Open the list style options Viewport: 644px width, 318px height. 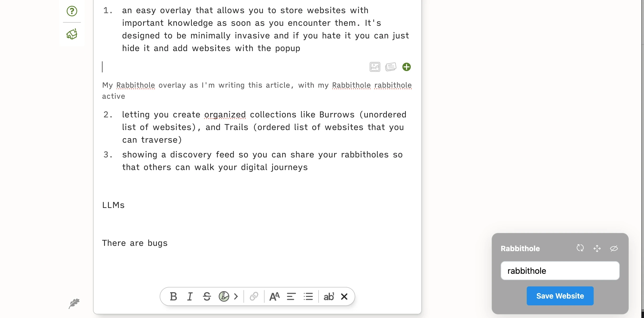coord(308,296)
